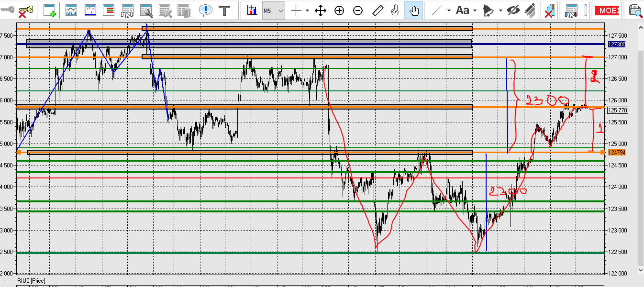
Task: Click the pencils edit drawings icon
Action: pyautogui.click(x=530, y=10)
